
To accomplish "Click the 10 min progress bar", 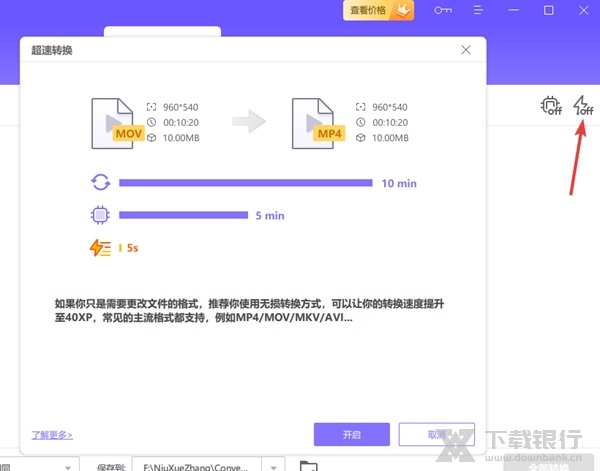I will [x=246, y=183].
